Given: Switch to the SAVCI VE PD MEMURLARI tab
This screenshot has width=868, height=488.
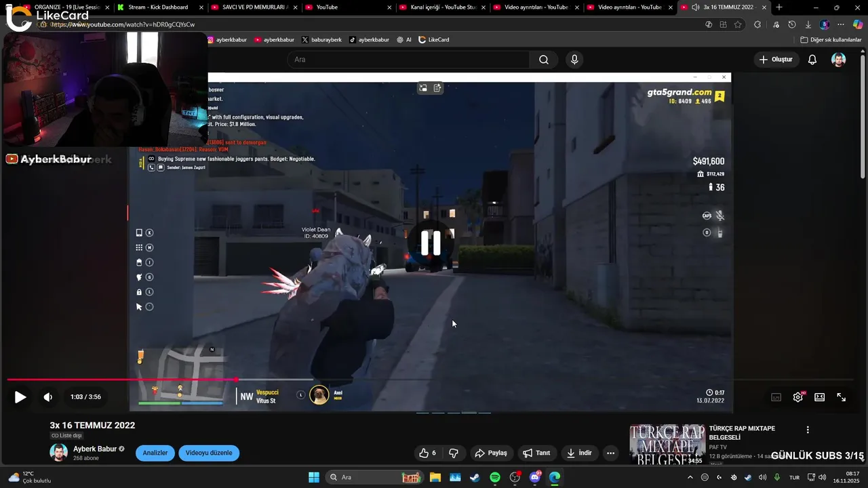Looking at the screenshot, I should (253, 7).
